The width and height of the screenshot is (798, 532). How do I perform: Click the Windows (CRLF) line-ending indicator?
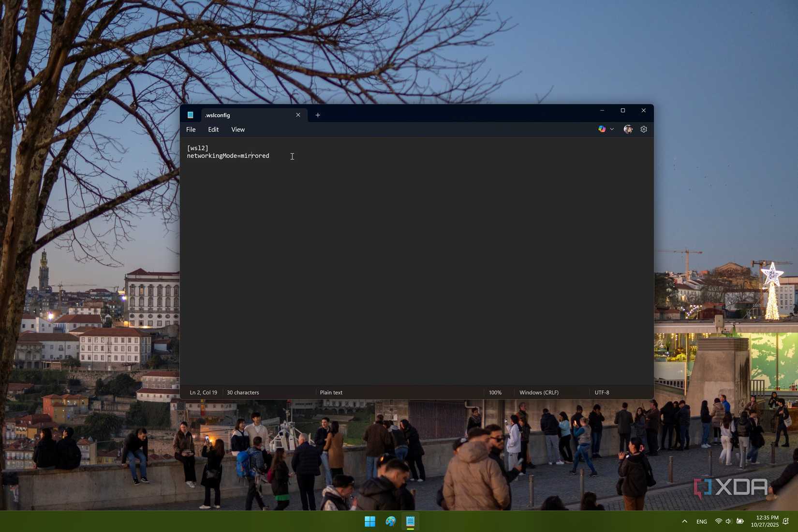click(x=538, y=392)
